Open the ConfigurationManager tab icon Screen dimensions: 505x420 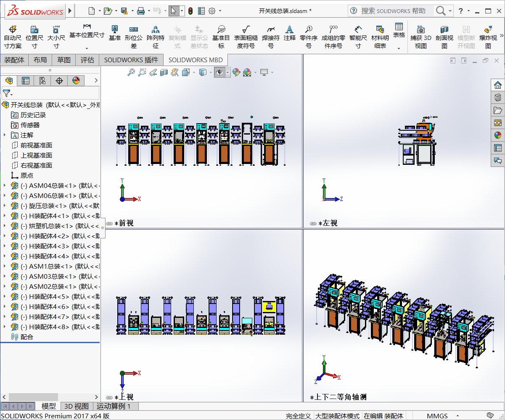(x=42, y=81)
